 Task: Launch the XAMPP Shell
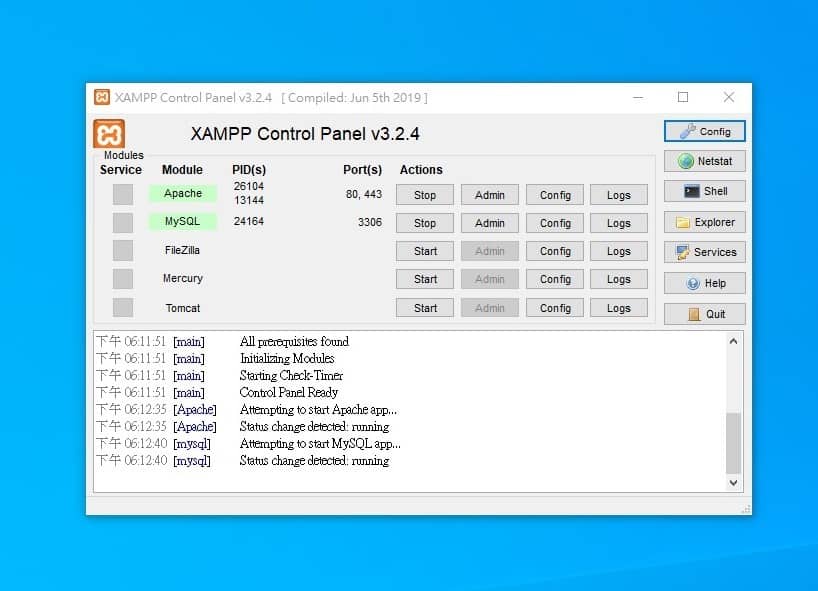(704, 191)
